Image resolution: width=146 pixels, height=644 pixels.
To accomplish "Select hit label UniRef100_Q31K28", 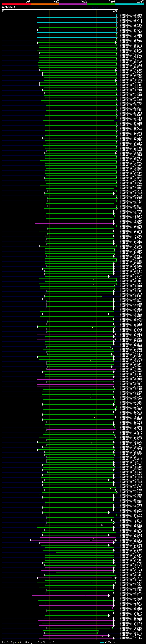I will coord(131,203).
